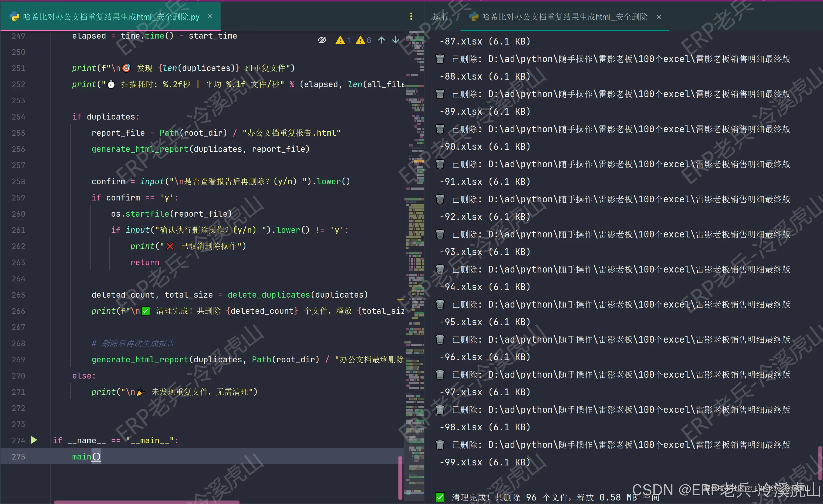Click the Python icon in run tab

[473, 17]
